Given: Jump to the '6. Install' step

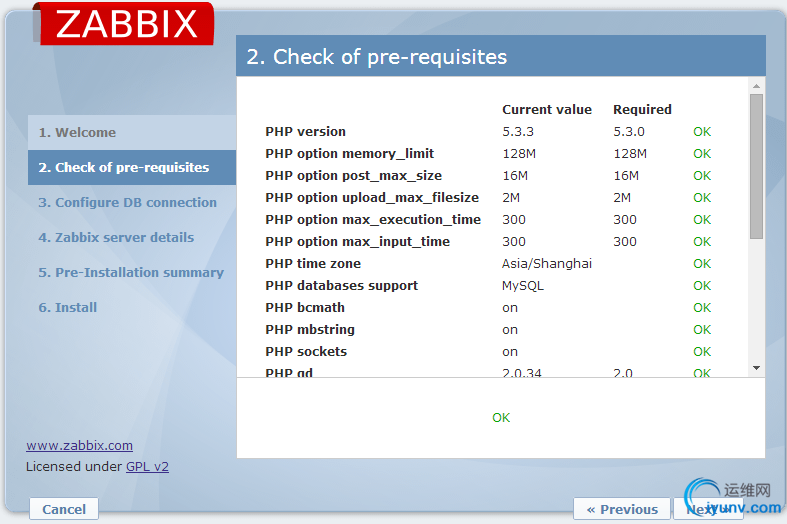Looking at the screenshot, I should point(68,308).
